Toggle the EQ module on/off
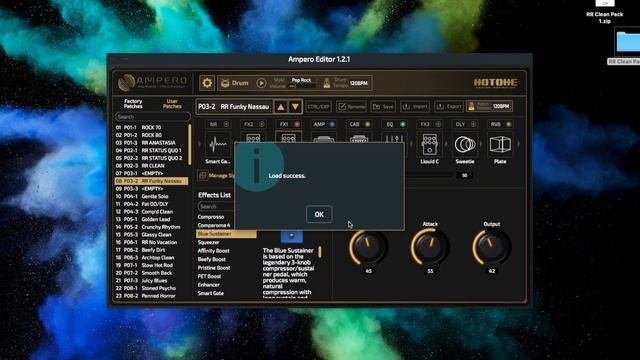 tap(403, 124)
